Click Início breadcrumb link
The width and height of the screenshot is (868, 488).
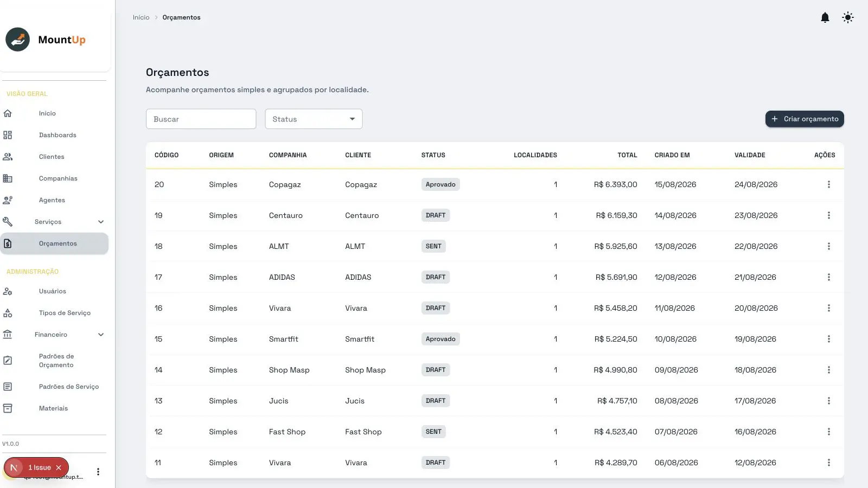[x=141, y=17]
